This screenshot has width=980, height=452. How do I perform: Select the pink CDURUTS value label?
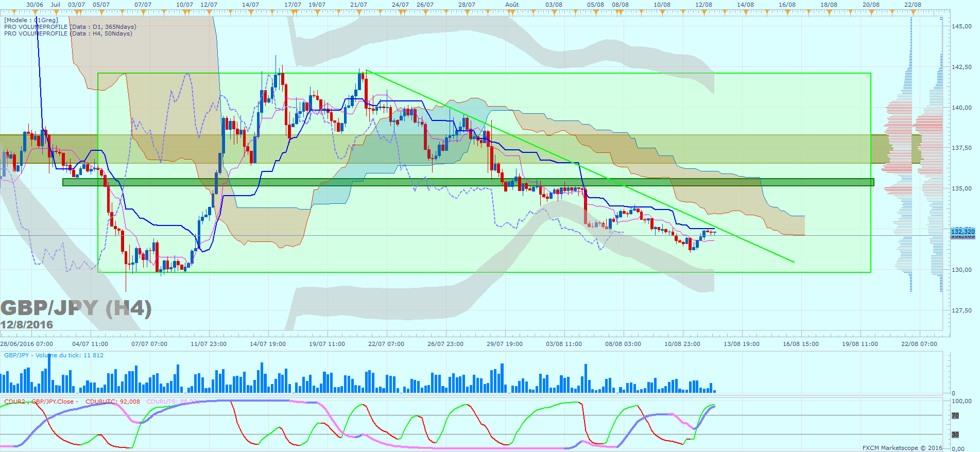(x=173, y=402)
